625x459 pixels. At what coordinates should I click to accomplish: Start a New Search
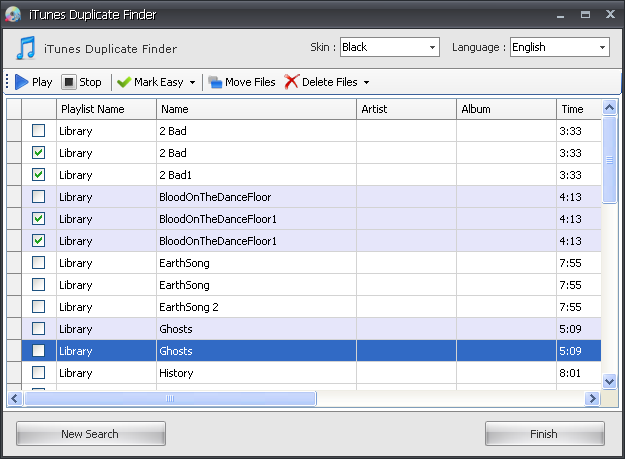(90, 434)
